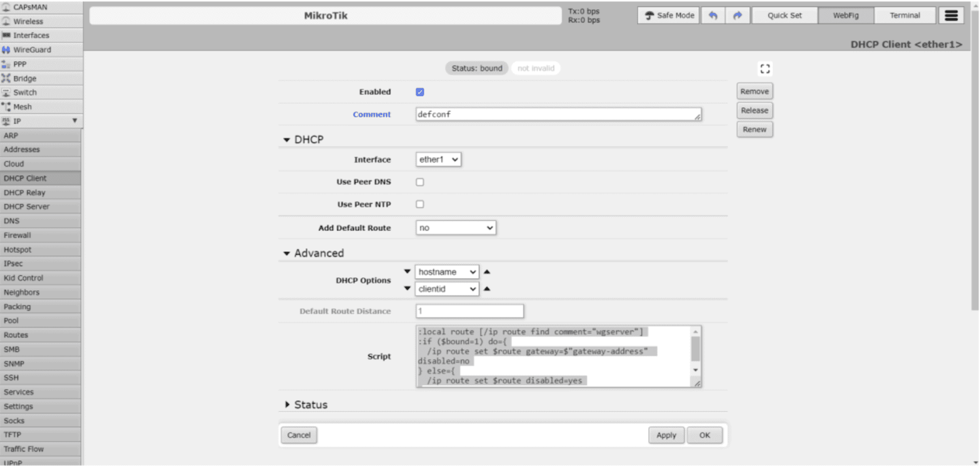The width and height of the screenshot is (980, 466).
Task: Open the hamburger menu icon
Action: click(x=951, y=16)
